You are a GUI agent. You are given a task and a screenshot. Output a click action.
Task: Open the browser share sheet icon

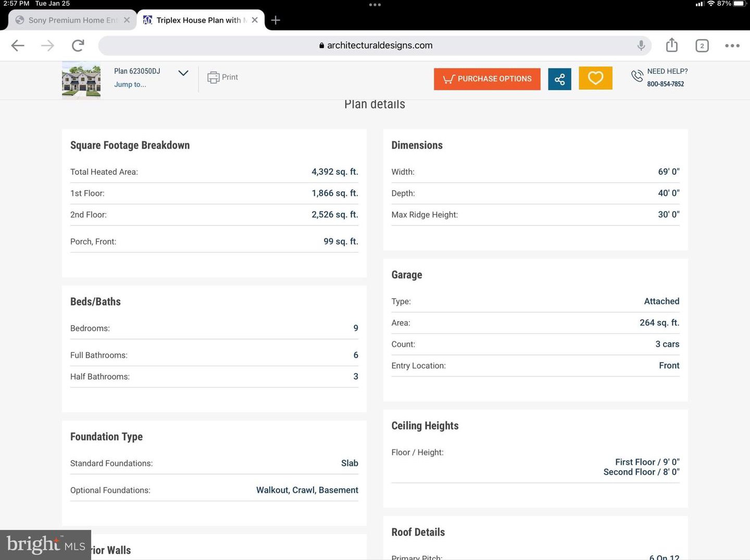pyautogui.click(x=672, y=45)
